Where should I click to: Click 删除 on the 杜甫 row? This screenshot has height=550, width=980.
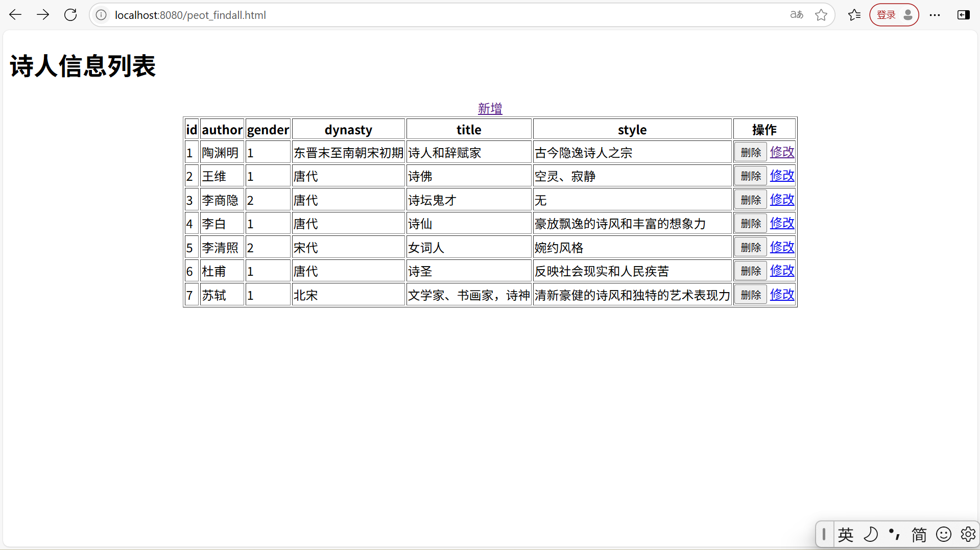pyautogui.click(x=750, y=271)
